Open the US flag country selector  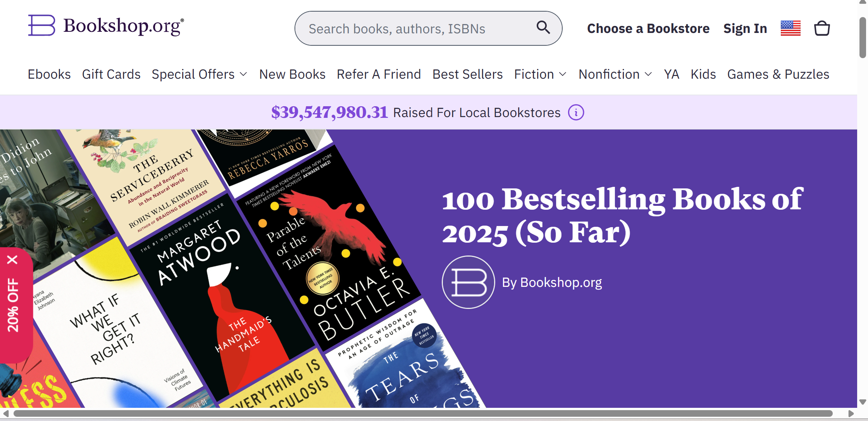tap(790, 28)
